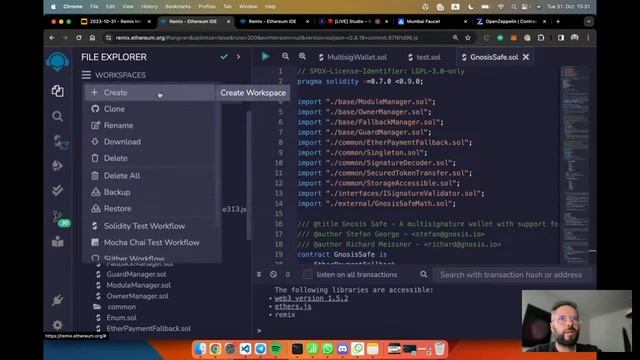Image resolution: width=640 pixels, height=360 pixels.
Task: Add Solidity Test Workflow
Action: tap(149, 226)
